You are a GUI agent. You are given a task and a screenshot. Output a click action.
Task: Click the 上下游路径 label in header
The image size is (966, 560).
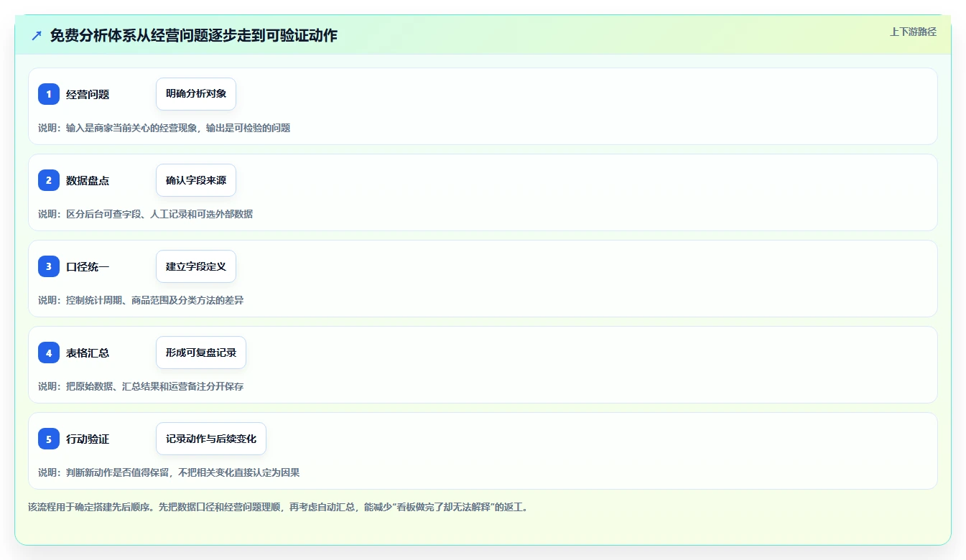pos(913,32)
